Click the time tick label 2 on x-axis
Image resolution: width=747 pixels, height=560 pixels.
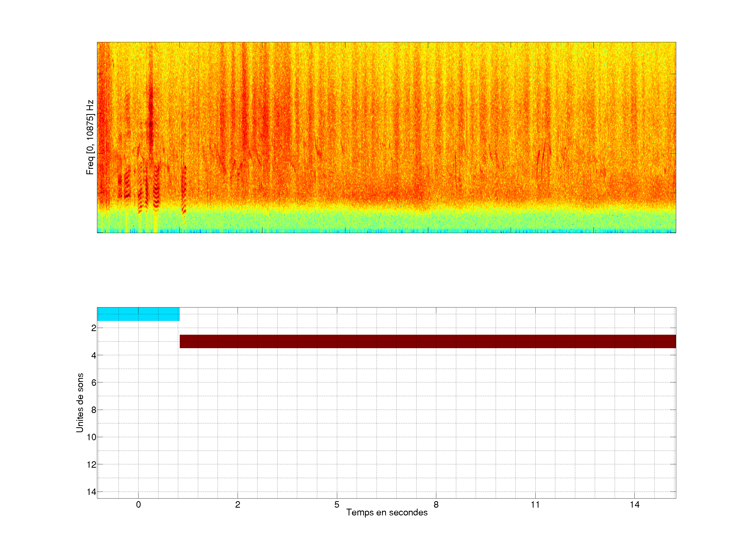click(x=237, y=505)
